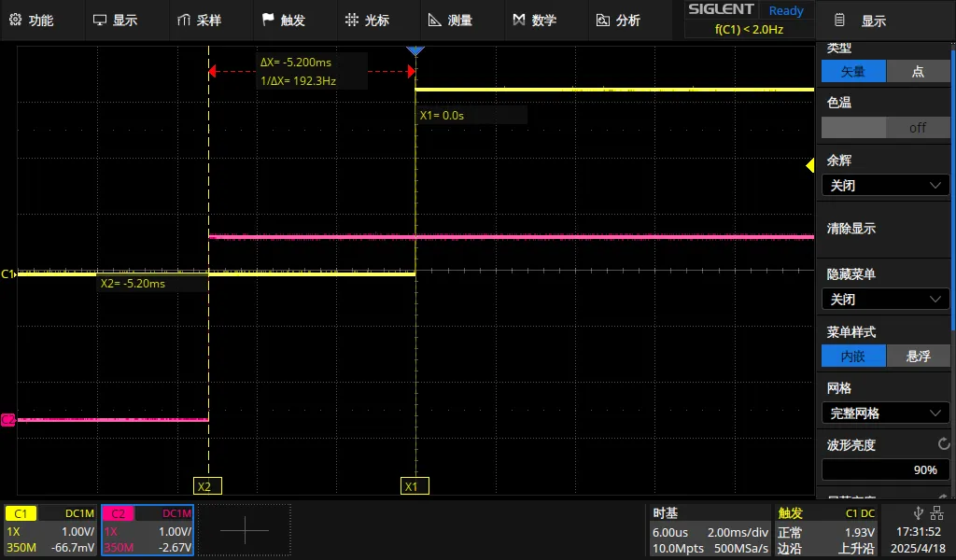Viewport: 956px width, 560px height.
Task: Open the 时基 timebase info box
Action: tap(710, 530)
